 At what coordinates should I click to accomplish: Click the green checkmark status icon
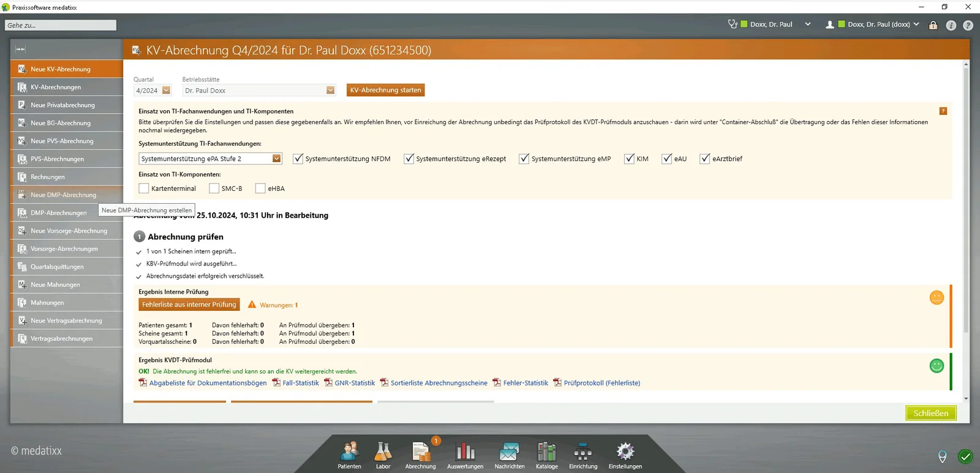965,456
